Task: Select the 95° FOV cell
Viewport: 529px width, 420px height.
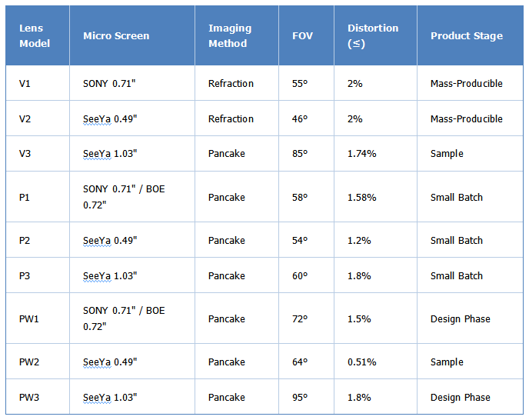Action: (x=306, y=397)
